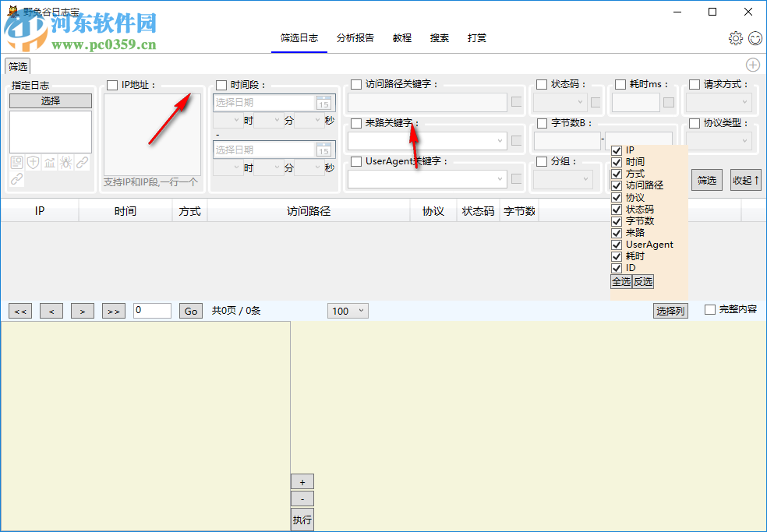Open the statistics chart icon

tap(50, 162)
